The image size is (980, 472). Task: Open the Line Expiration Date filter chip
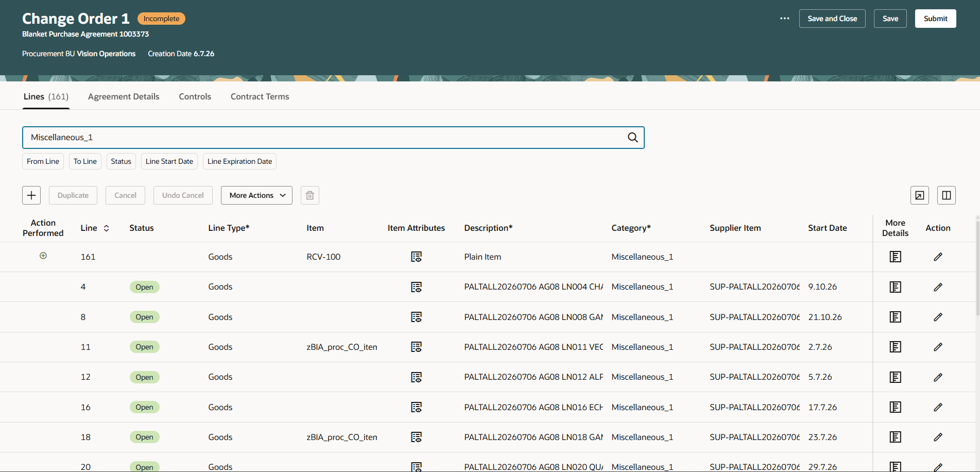pyautogui.click(x=239, y=161)
